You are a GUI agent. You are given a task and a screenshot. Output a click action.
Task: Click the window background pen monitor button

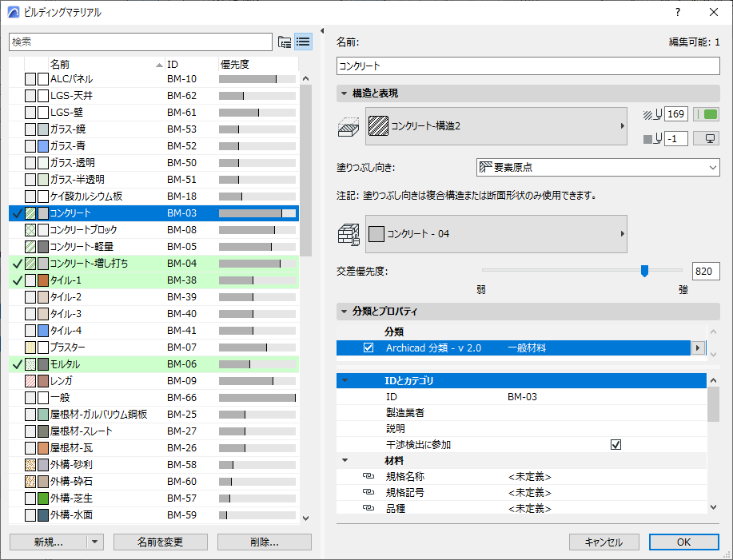click(706, 139)
